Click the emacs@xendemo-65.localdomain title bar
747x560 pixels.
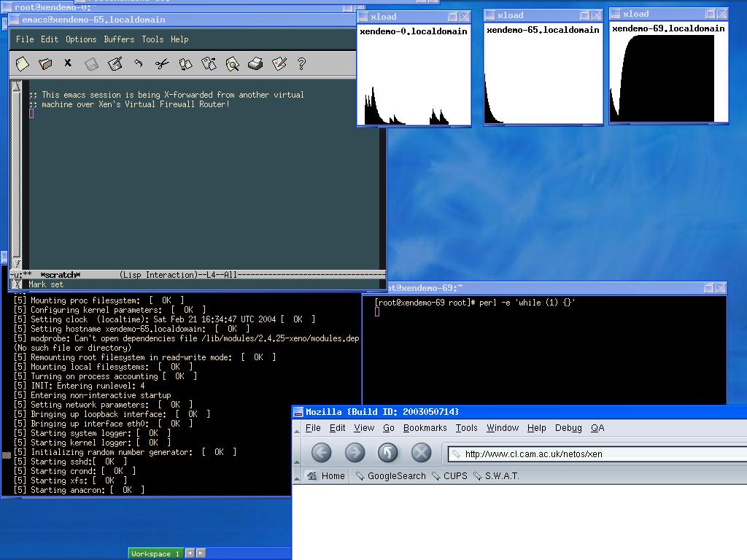click(182, 20)
